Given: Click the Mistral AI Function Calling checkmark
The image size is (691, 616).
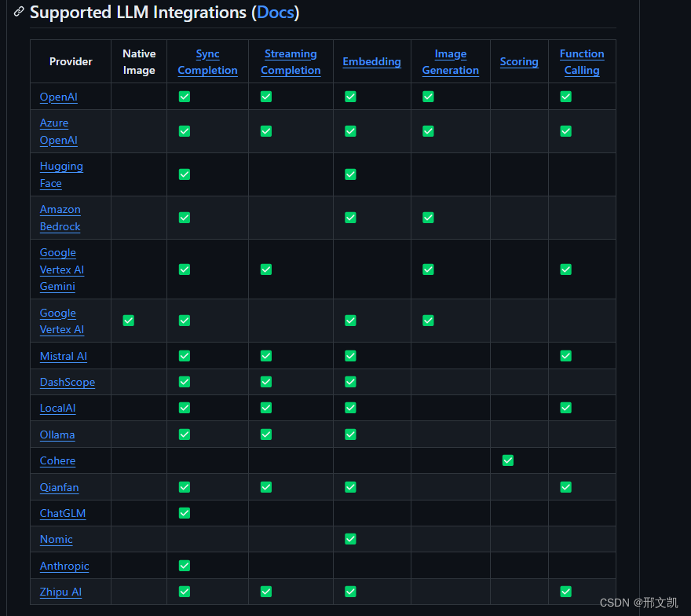Looking at the screenshot, I should [566, 356].
